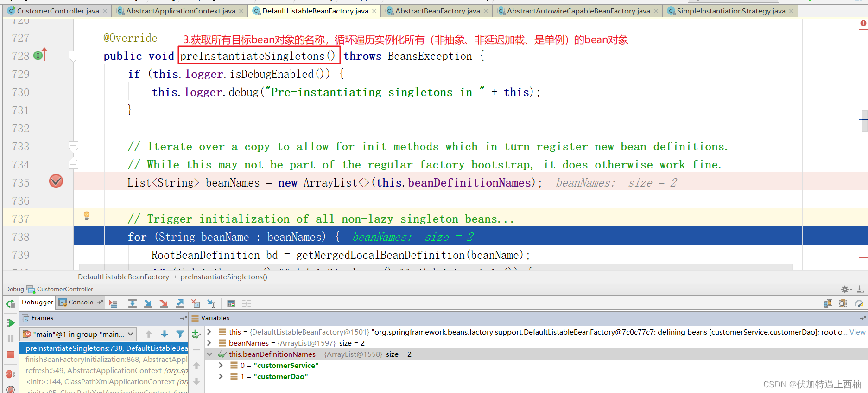This screenshot has height=393, width=868.
Task: Move watch down arrow in Variables
Action: tap(196, 381)
